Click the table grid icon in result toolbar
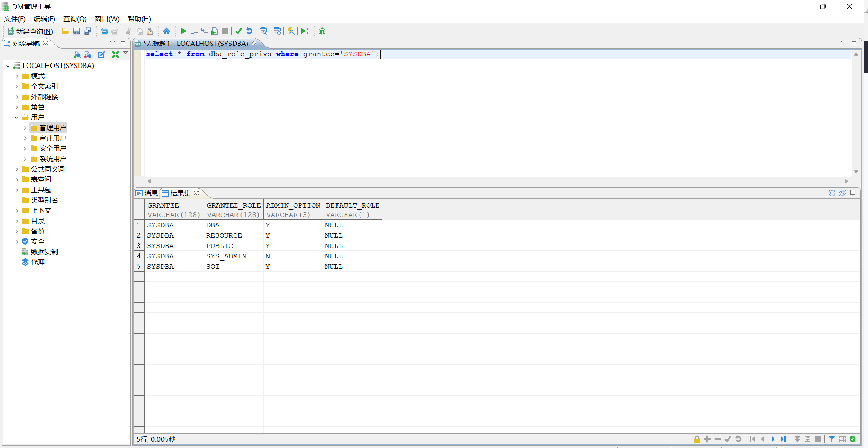This screenshot has height=448, width=868. 842,439
